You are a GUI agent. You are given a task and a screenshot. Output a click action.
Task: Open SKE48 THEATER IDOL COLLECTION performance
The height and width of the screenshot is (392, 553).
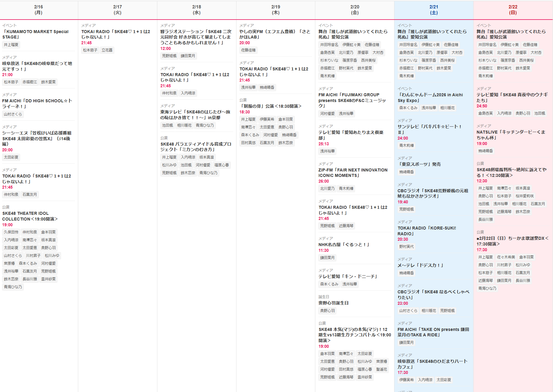tap(30, 216)
